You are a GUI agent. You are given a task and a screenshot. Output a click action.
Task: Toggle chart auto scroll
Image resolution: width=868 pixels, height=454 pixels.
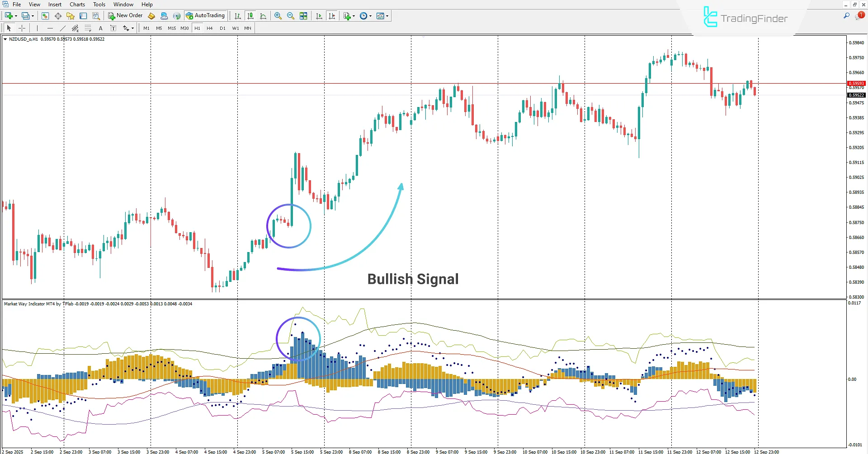(319, 16)
